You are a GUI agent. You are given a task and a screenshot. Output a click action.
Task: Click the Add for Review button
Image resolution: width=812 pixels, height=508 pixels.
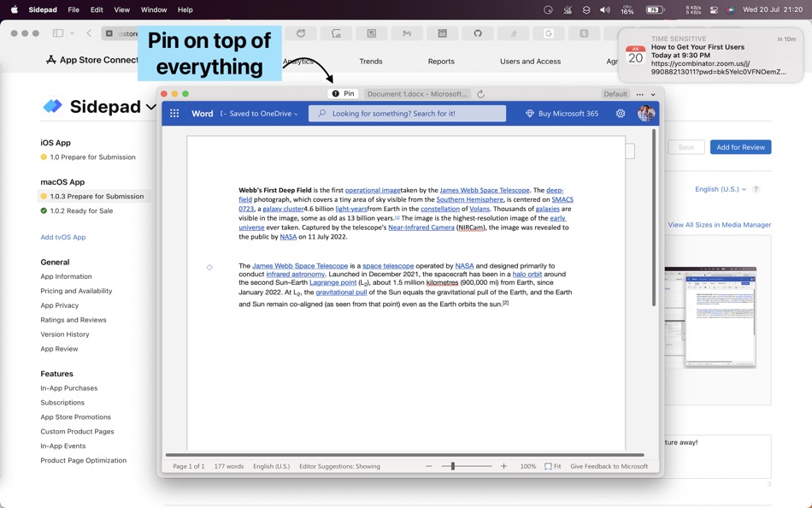[x=740, y=147]
